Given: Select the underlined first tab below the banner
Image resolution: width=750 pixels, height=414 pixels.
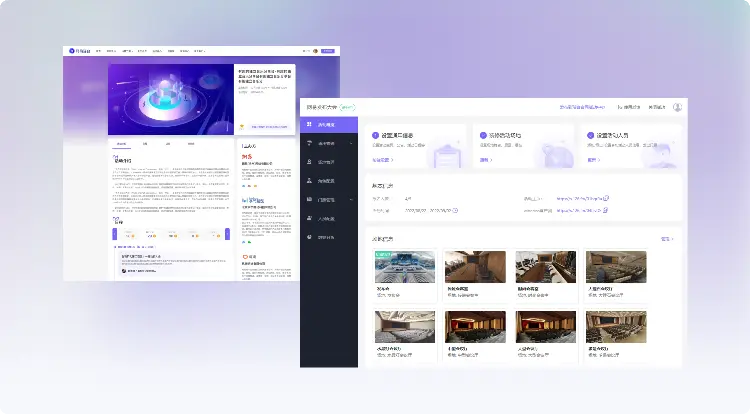Looking at the screenshot, I should (121, 144).
